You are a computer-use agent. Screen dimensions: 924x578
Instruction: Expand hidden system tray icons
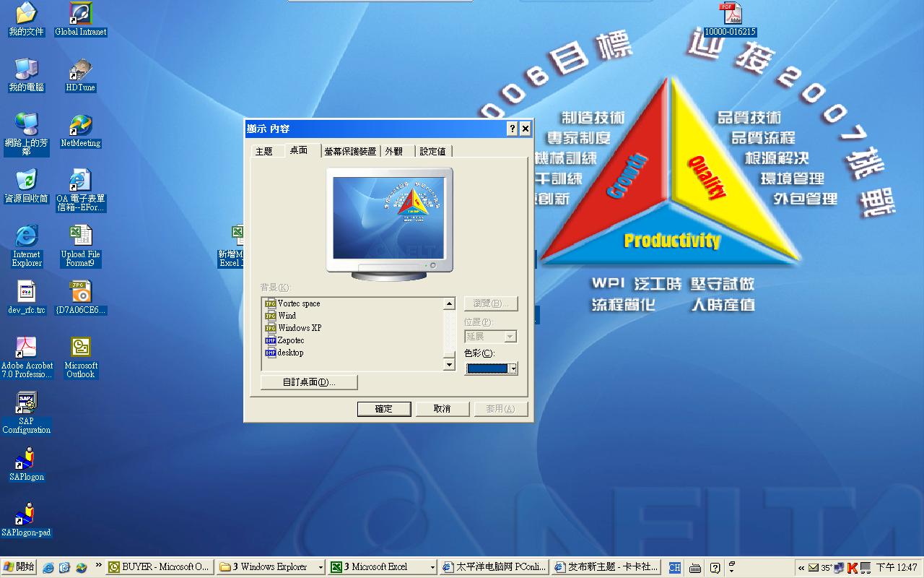(x=801, y=568)
